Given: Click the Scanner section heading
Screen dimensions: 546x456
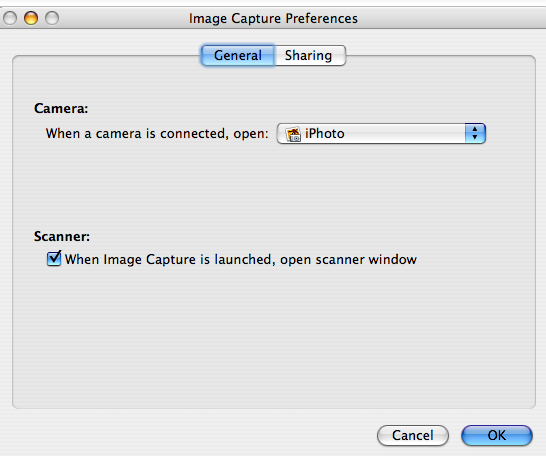Looking at the screenshot, I should click(62, 236).
